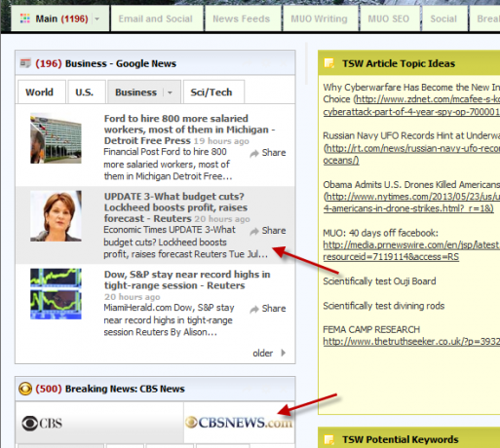Click 'MUO: 40 days off facebook:' text
Screen dimensions: 500x448
coord(381,233)
